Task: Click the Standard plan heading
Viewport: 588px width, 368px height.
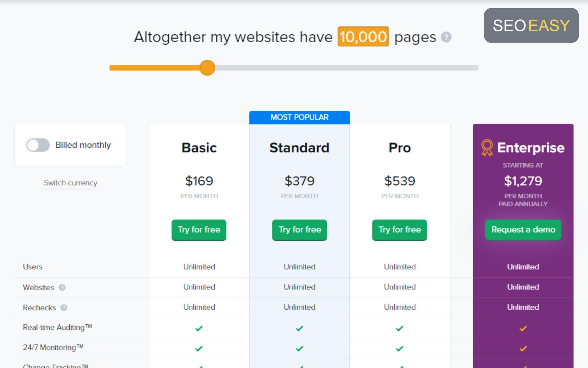Action: pyautogui.click(x=299, y=148)
